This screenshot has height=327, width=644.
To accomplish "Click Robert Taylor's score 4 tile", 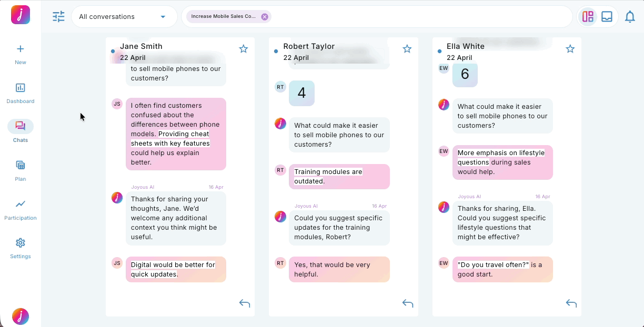I will pos(301,93).
